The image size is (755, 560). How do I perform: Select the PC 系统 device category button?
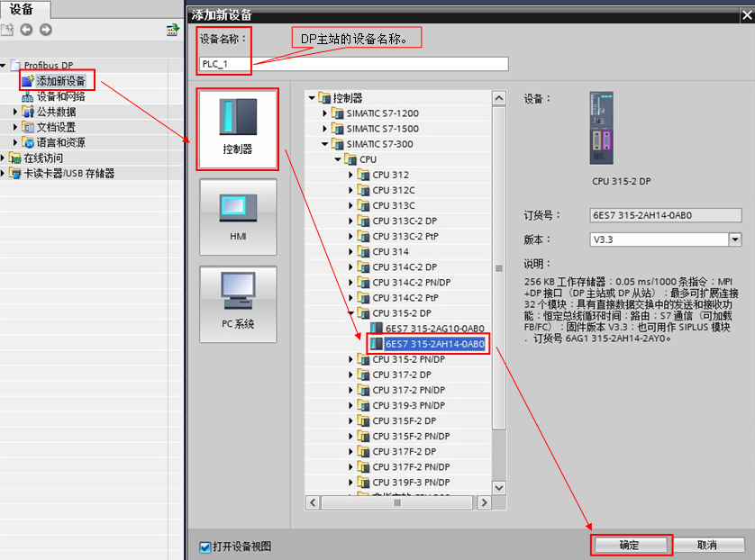238,304
